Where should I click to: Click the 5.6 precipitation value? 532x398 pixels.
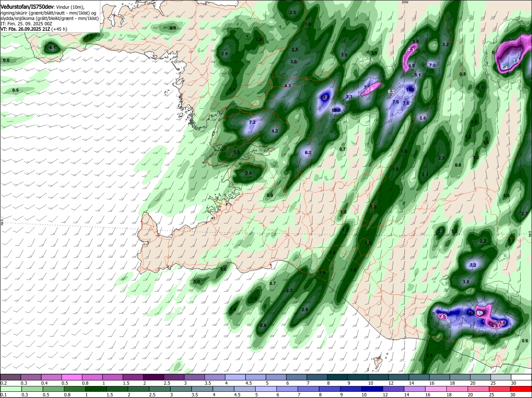click(423, 118)
